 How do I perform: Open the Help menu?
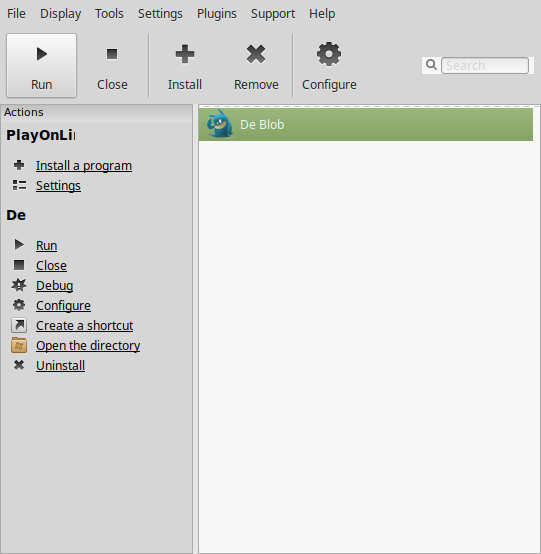322,14
